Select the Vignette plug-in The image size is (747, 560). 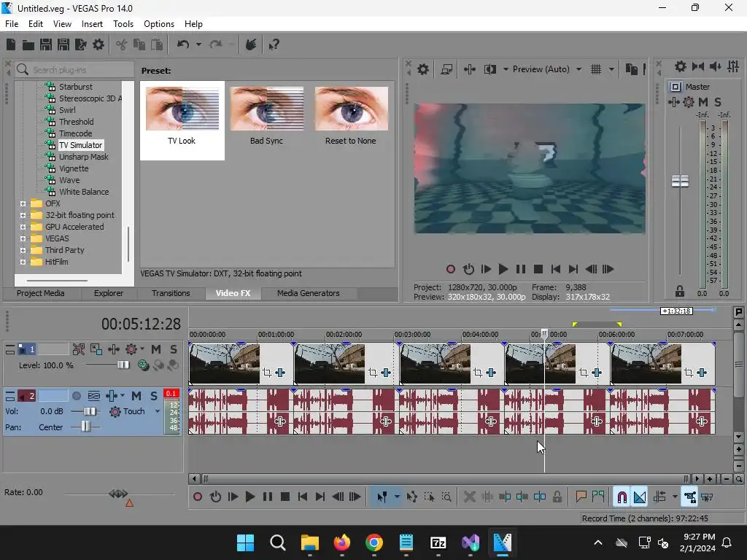[x=74, y=168]
